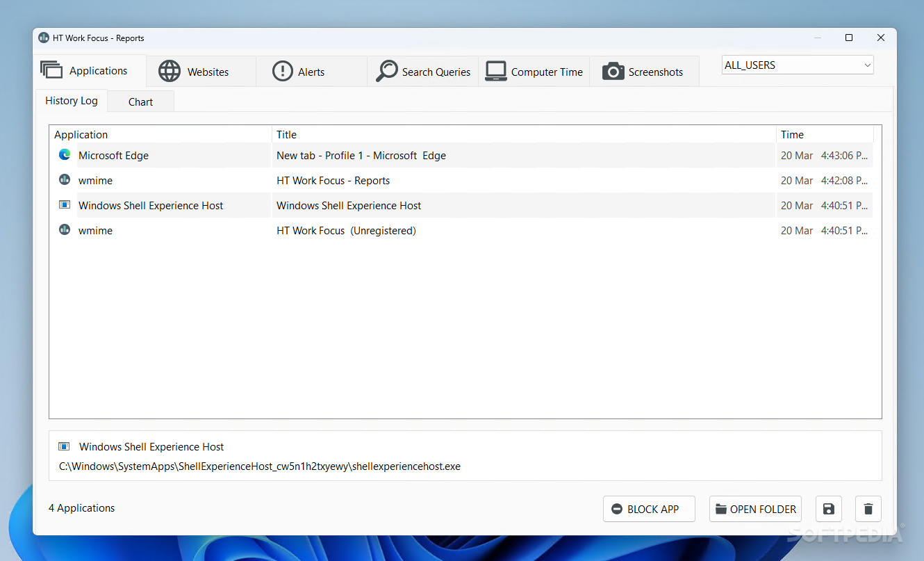Select 'HT Work Focus - Reports' title cell

coord(333,181)
